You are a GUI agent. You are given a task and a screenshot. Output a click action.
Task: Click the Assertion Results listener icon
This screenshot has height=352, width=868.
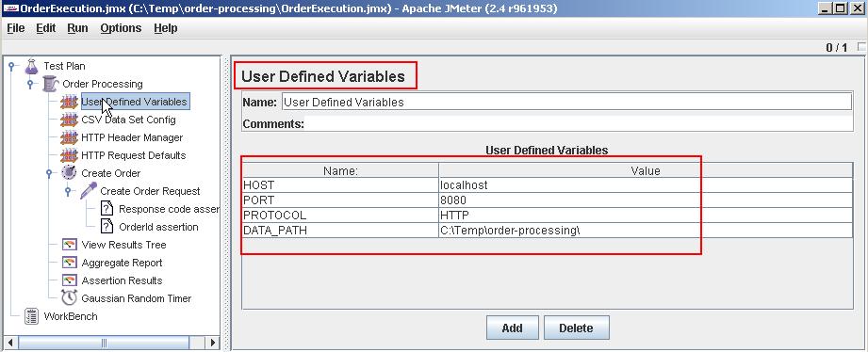pos(69,280)
